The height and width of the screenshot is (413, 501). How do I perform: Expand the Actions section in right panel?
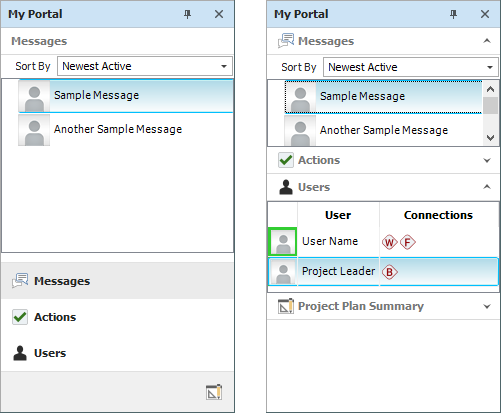(x=487, y=160)
